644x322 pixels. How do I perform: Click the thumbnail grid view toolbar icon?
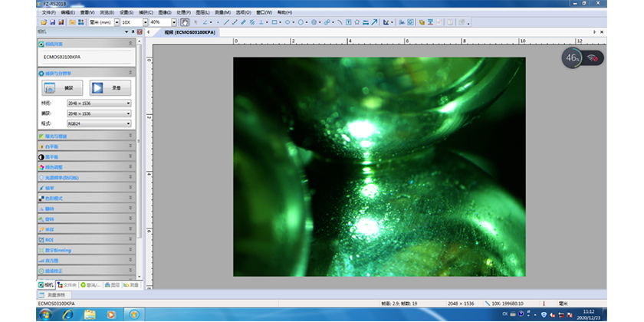pyautogui.click(x=81, y=22)
